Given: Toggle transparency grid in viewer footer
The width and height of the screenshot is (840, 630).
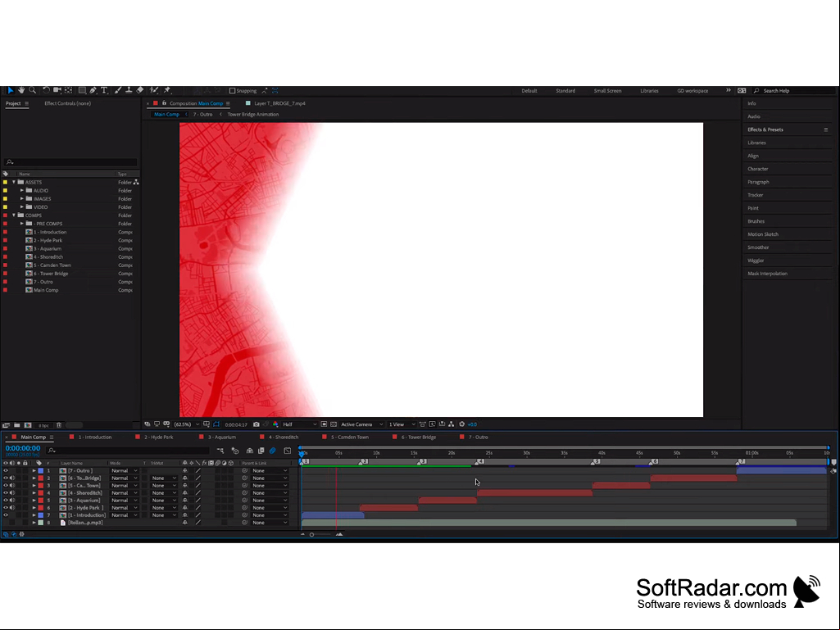Looking at the screenshot, I should coord(334,424).
